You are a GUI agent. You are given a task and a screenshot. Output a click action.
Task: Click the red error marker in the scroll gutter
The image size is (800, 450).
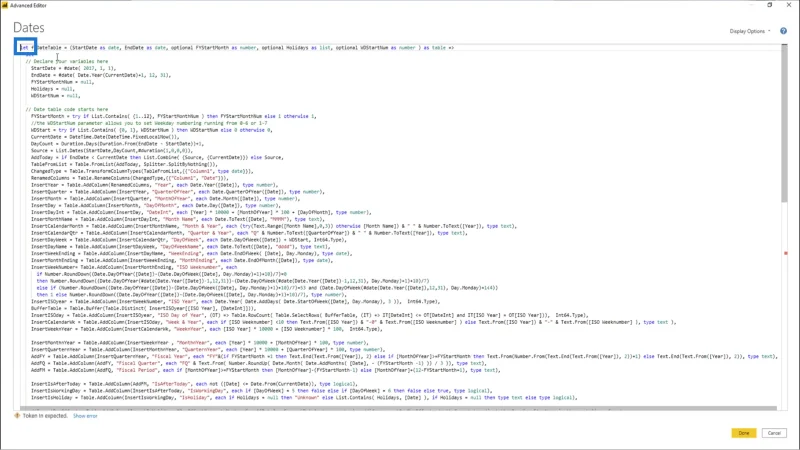pyautogui.click(x=786, y=253)
